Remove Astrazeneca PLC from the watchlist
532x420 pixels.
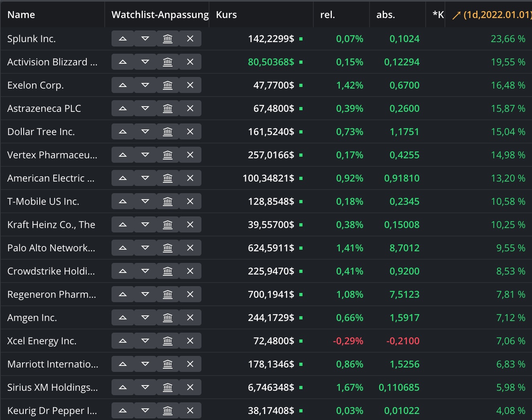pos(190,108)
